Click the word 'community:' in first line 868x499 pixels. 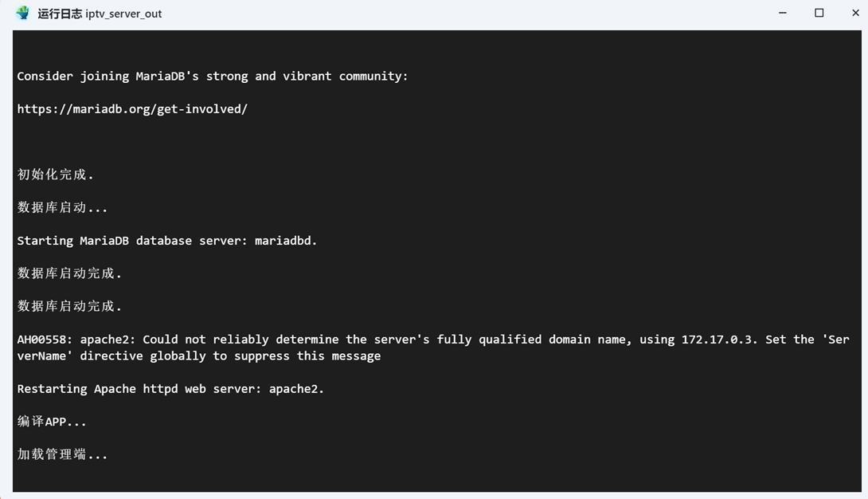(x=373, y=76)
